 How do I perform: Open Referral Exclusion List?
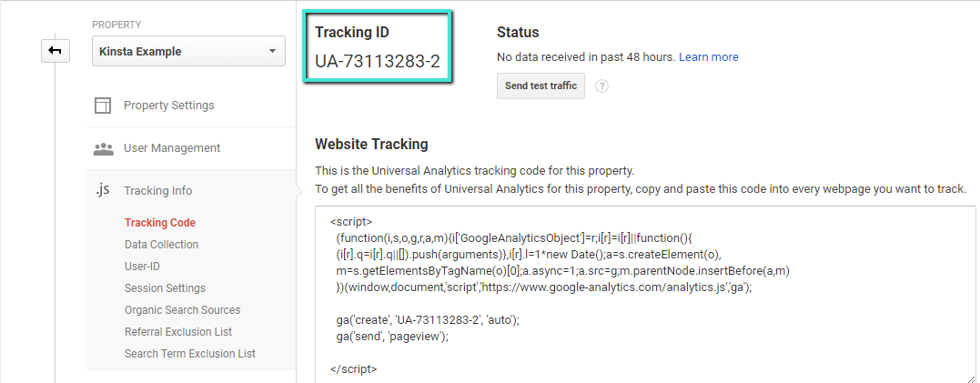coord(177,332)
